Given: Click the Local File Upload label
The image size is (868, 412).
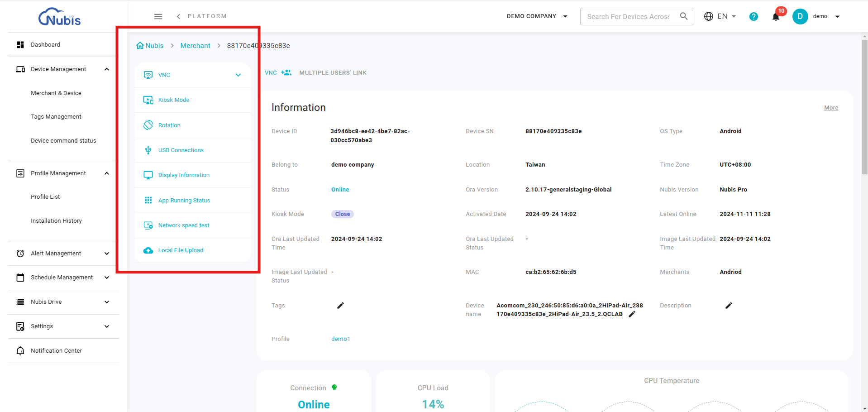Looking at the screenshot, I should 181,250.
